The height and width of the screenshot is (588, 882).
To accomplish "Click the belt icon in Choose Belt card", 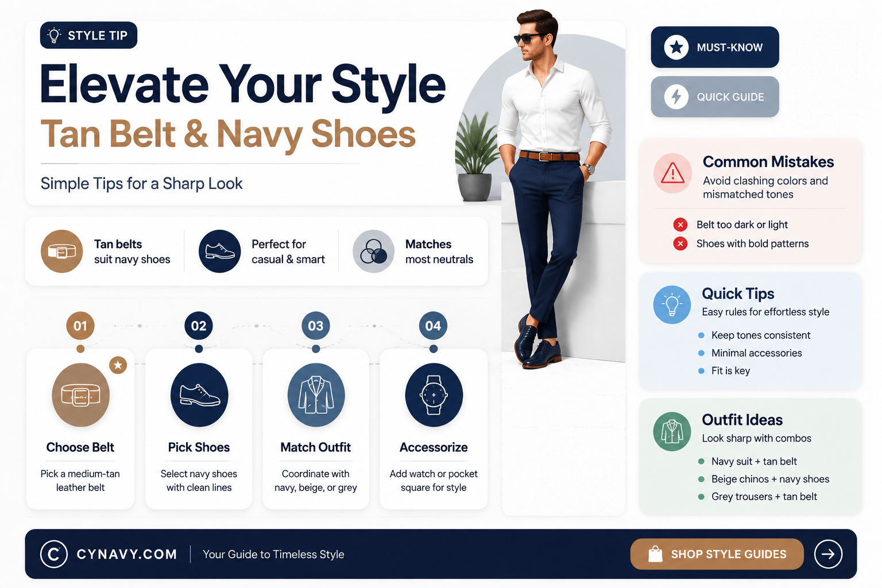I will click(x=80, y=395).
